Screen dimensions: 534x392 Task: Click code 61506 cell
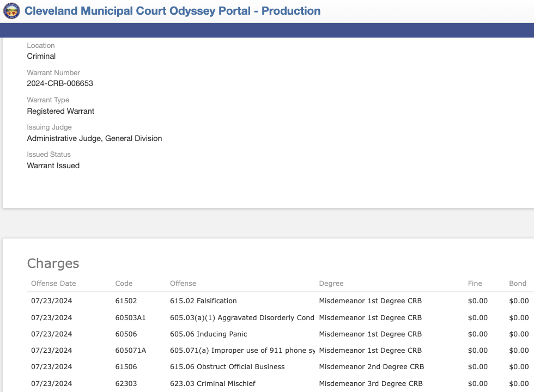point(126,367)
